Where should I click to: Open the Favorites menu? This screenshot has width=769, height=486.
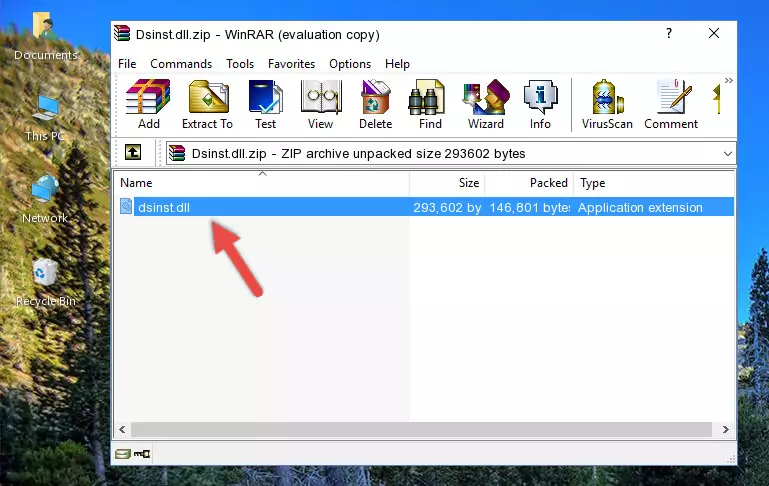(291, 64)
